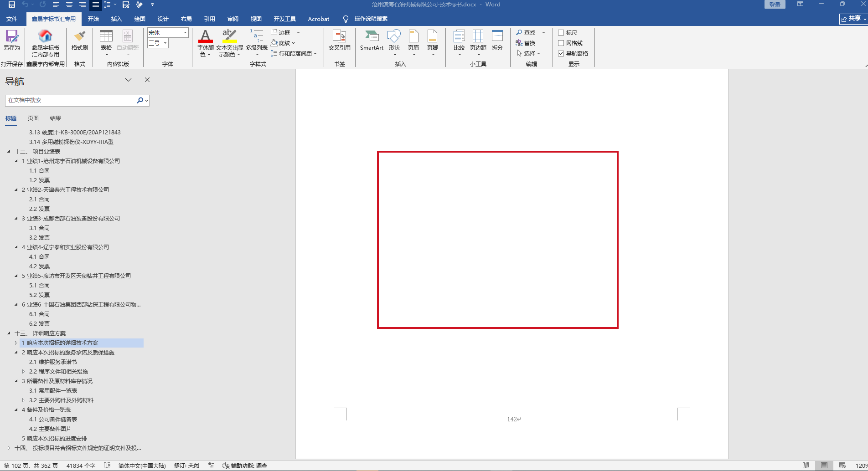Click the align right icon in the quick access toolbar
868x471 pixels.
point(83,5)
